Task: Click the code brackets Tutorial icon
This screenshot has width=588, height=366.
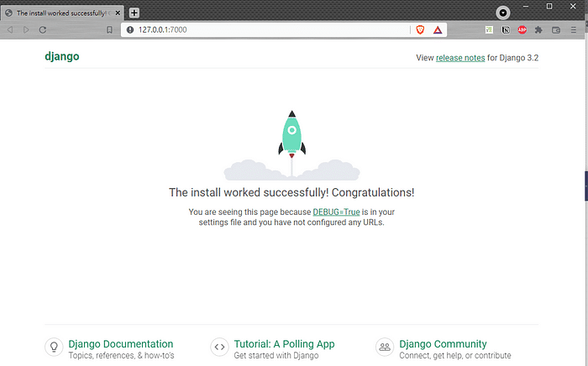Action: [219, 346]
